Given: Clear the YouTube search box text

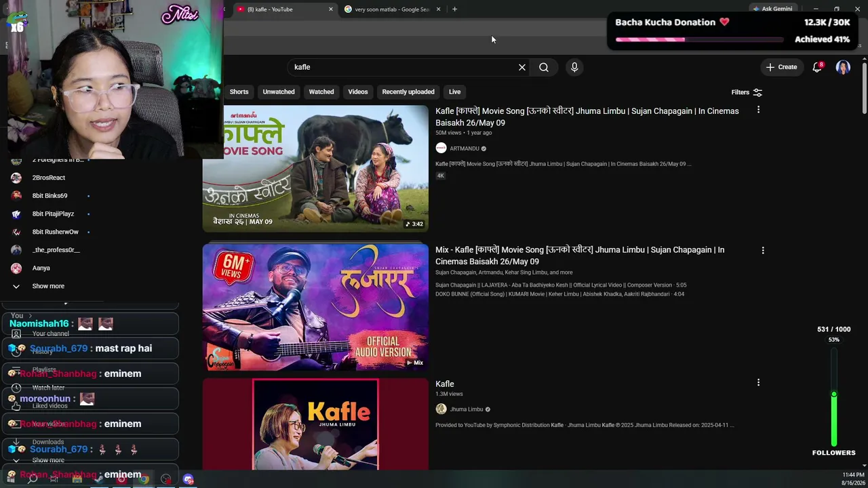Looking at the screenshot, I should 522,67.
